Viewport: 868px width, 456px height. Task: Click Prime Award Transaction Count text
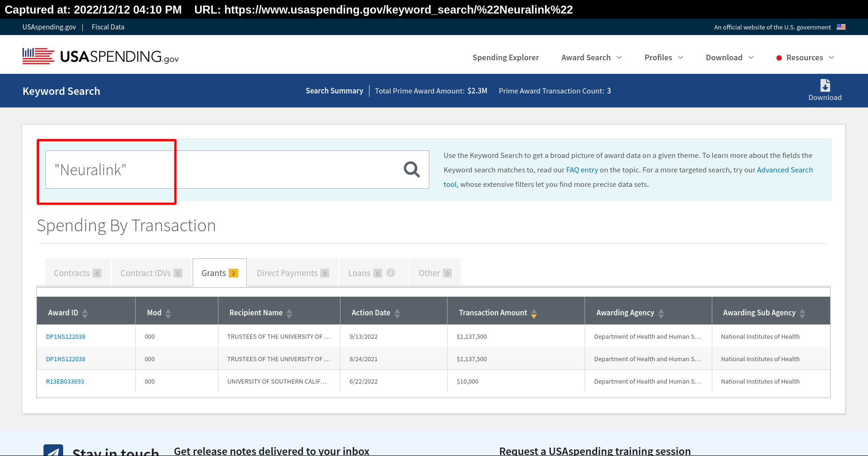coord(555,91)
